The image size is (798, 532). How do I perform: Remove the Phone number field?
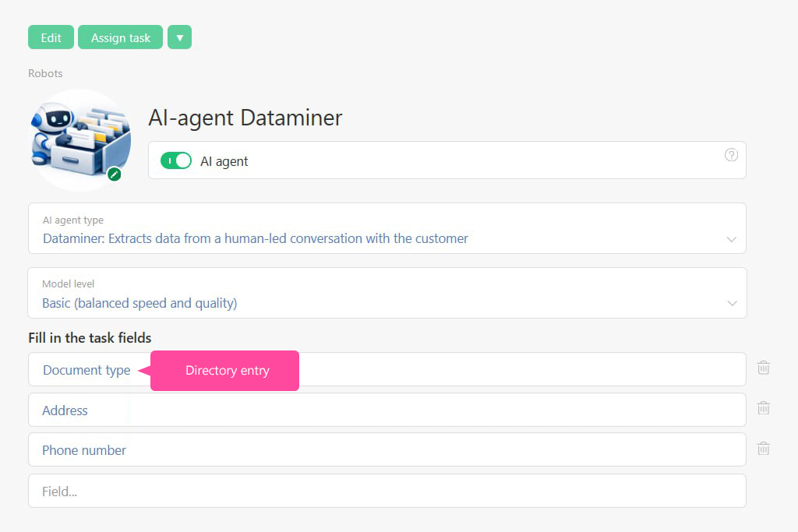764,448
